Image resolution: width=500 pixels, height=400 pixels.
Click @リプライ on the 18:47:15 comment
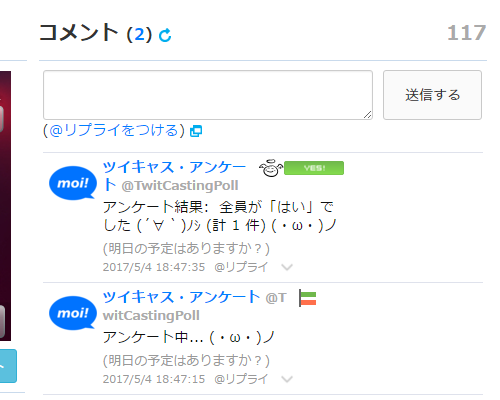point(241,379)
